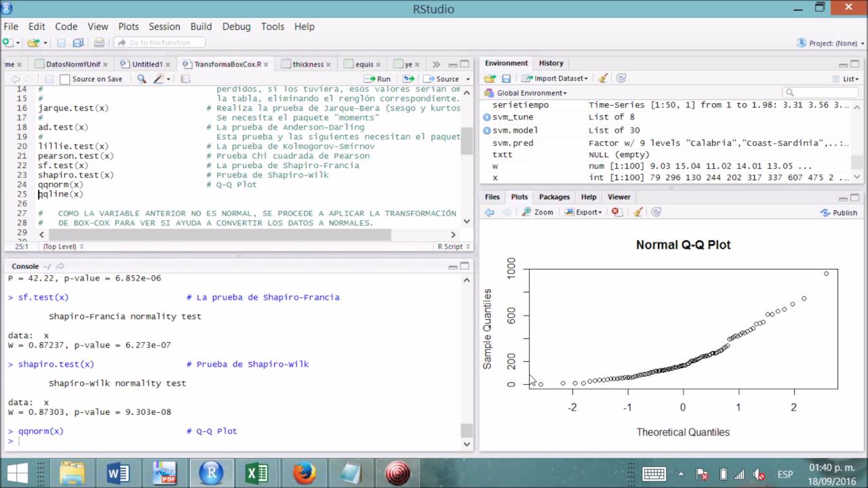868x488 pixels.
Task: Maximize the Environment pane
Action: (856, 63)
